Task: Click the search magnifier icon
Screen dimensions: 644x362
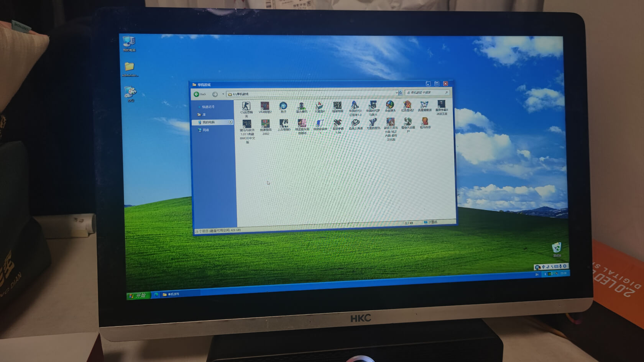Action: point(447,92)
